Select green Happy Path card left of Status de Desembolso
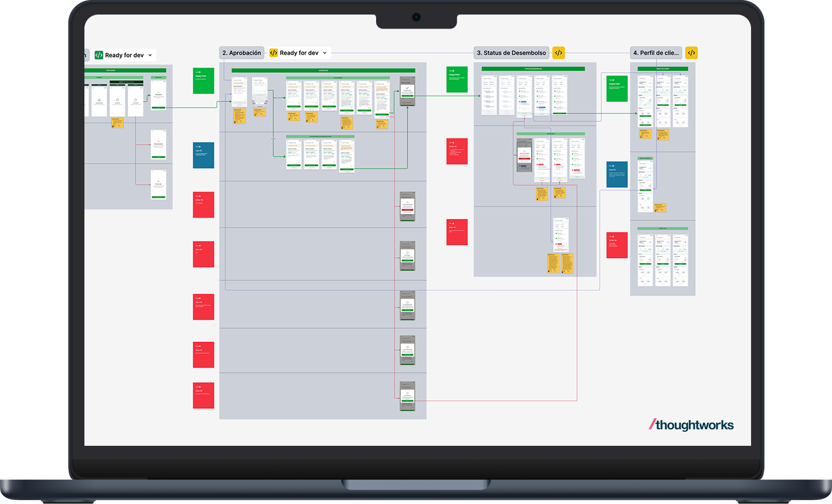 (457, 80)
